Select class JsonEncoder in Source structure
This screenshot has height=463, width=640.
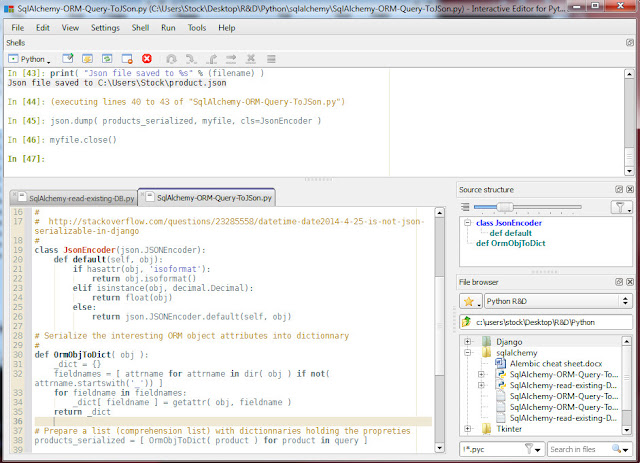pos(509,223)
